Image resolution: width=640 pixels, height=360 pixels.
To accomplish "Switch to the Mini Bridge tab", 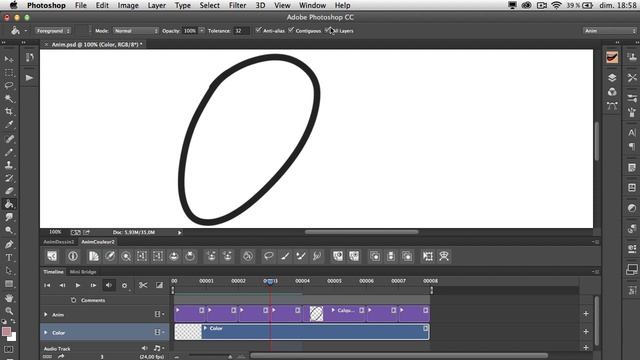I will 83,272.
